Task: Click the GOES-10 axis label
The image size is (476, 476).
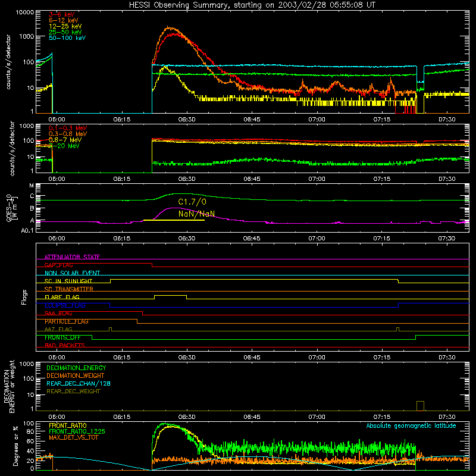Action: coord(12,208)
